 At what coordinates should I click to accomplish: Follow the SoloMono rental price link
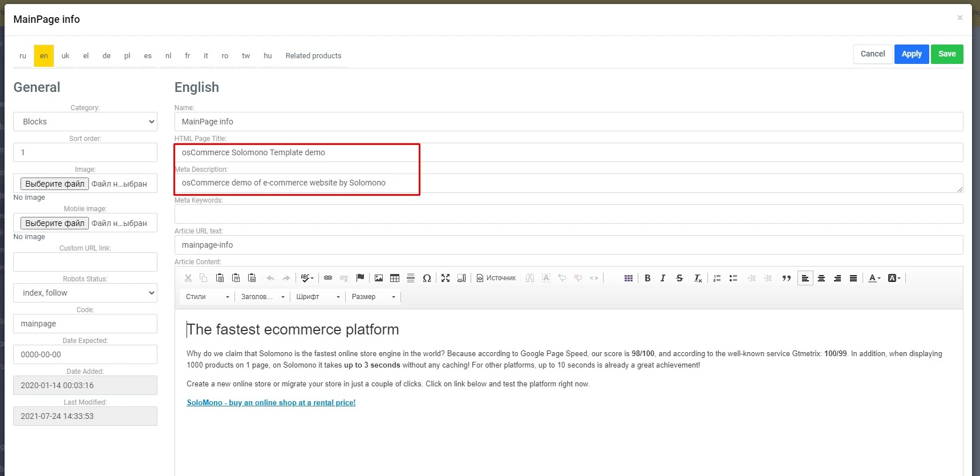271,402
